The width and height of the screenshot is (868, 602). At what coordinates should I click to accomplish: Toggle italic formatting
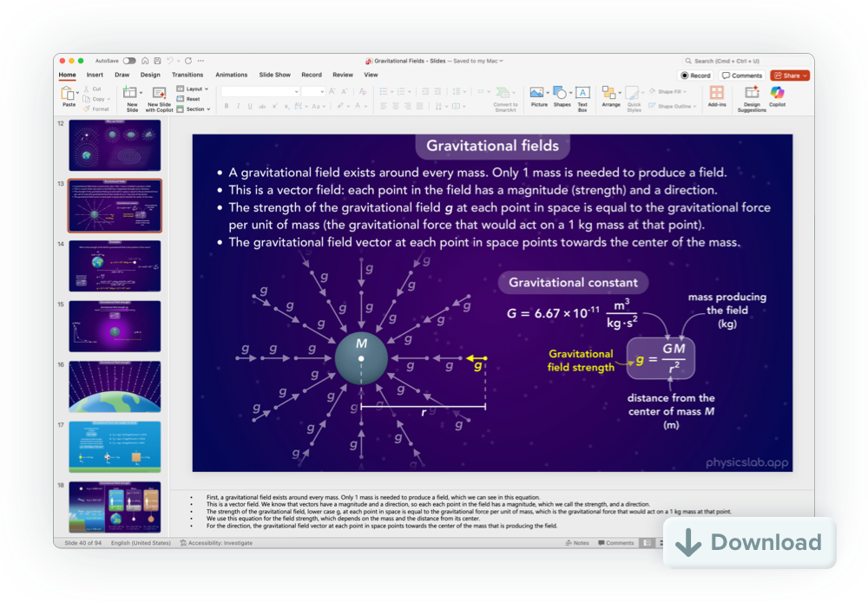[238, 106]
